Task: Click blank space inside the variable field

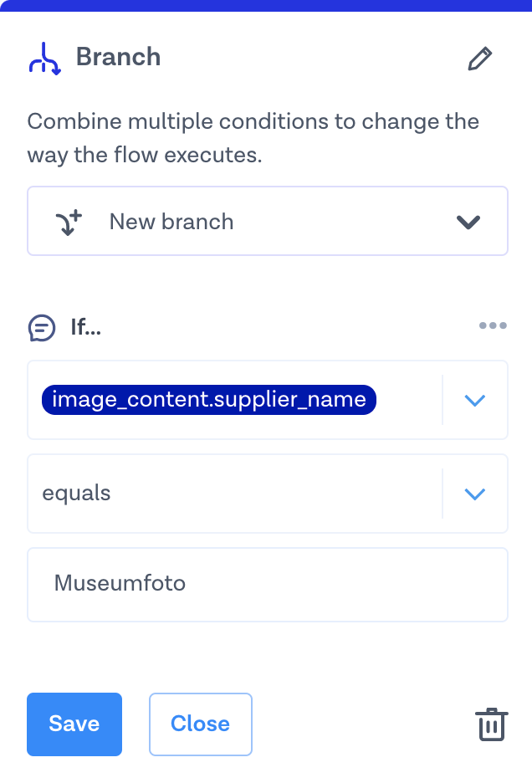Action: 408,400
